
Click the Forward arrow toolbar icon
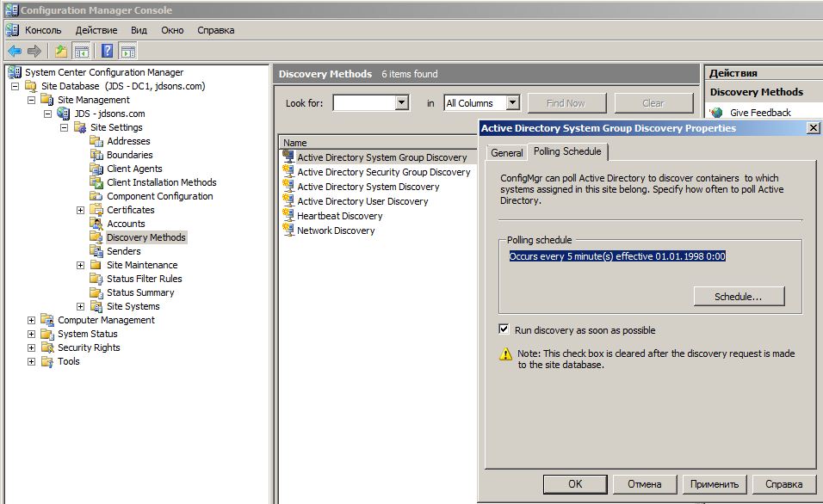pyautogui.click(x=34, y=51)
